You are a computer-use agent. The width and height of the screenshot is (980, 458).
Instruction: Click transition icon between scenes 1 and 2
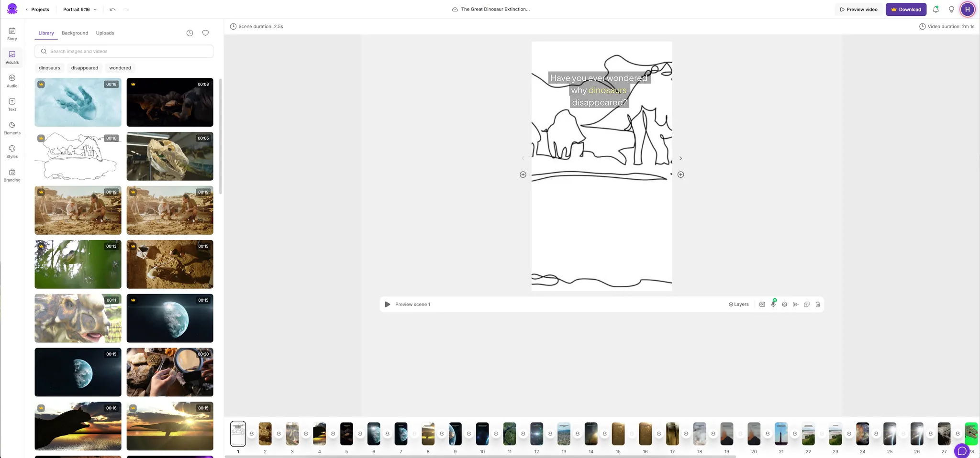252,434
